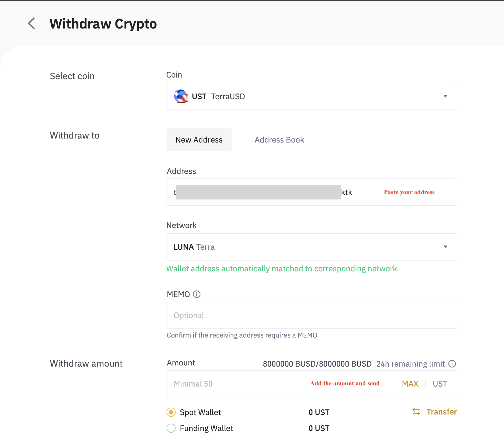Show 24h remaining limit info icon

452,364
